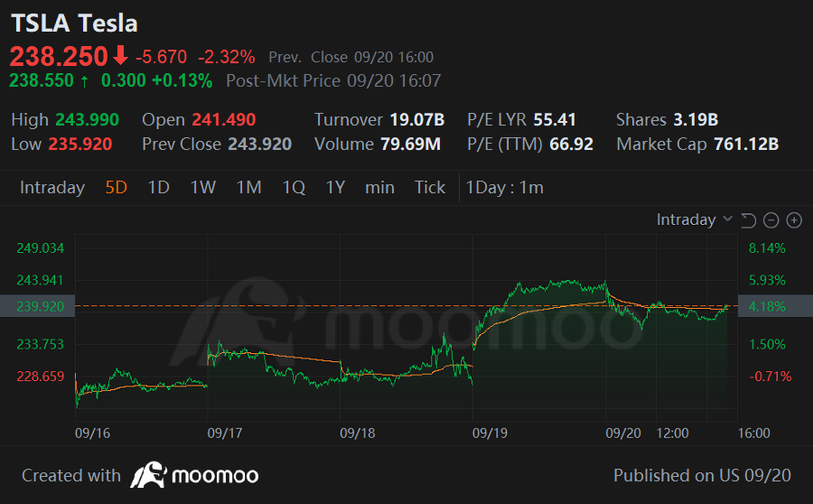This screenshot has width=813, height=504.
Task: Click the Open value 241.490
Action: point(224,120)
